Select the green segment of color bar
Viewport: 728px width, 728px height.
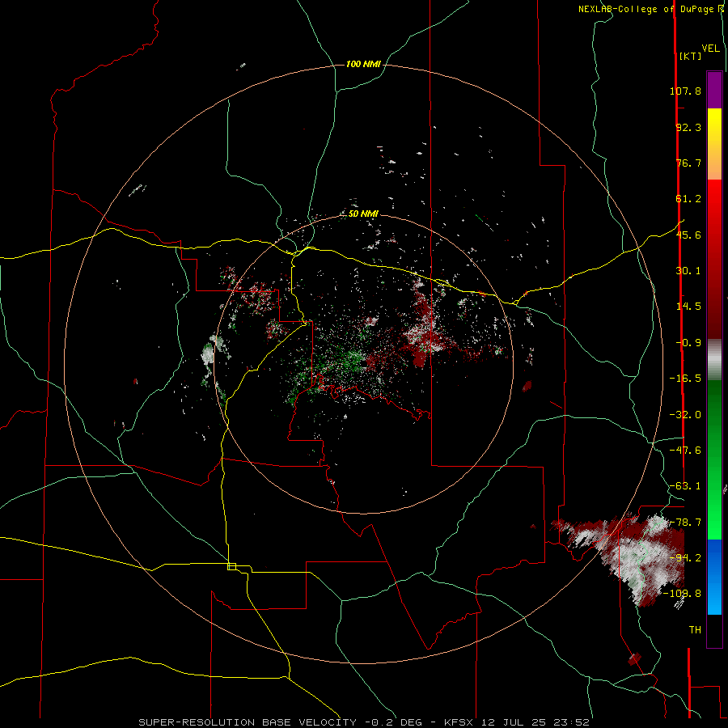[714, 459]
